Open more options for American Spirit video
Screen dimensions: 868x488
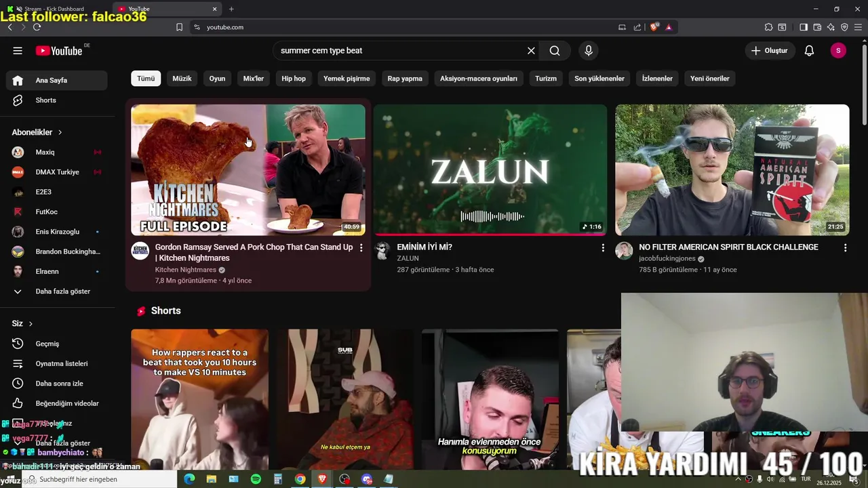845,248
